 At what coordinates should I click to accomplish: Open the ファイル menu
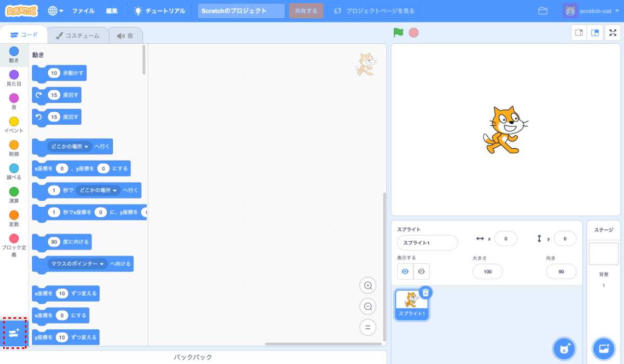click(83, 10)
